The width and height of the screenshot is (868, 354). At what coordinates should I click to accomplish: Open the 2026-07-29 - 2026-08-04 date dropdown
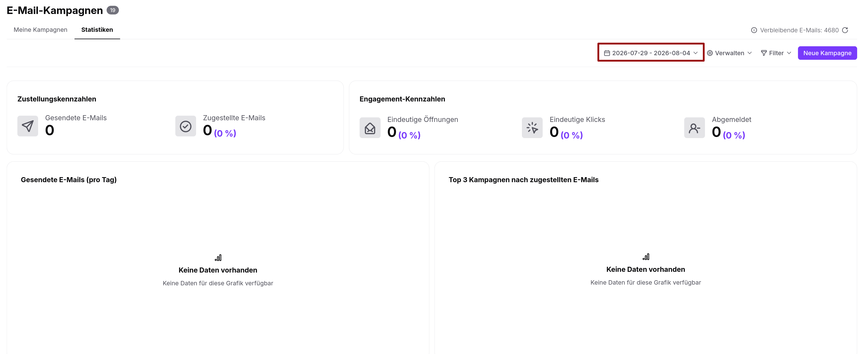pos(651,53)
